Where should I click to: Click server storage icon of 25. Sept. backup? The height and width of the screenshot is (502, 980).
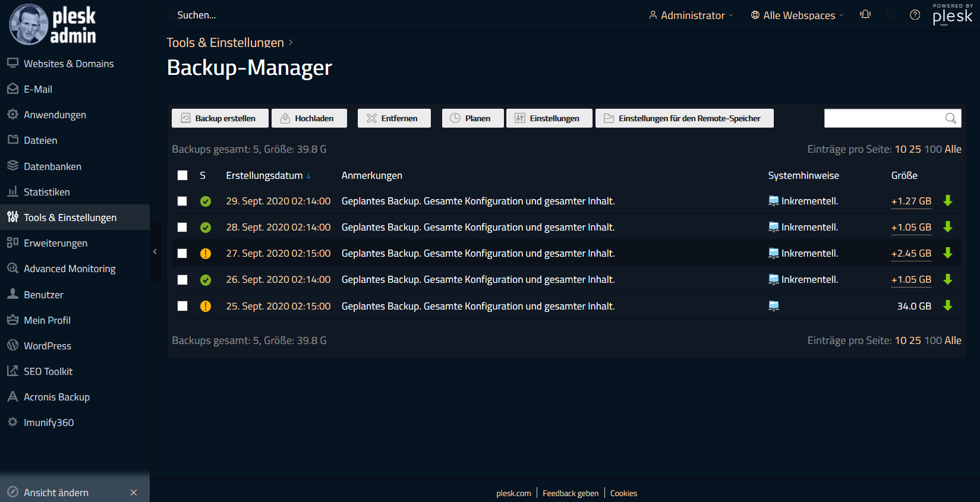[773, 306]
